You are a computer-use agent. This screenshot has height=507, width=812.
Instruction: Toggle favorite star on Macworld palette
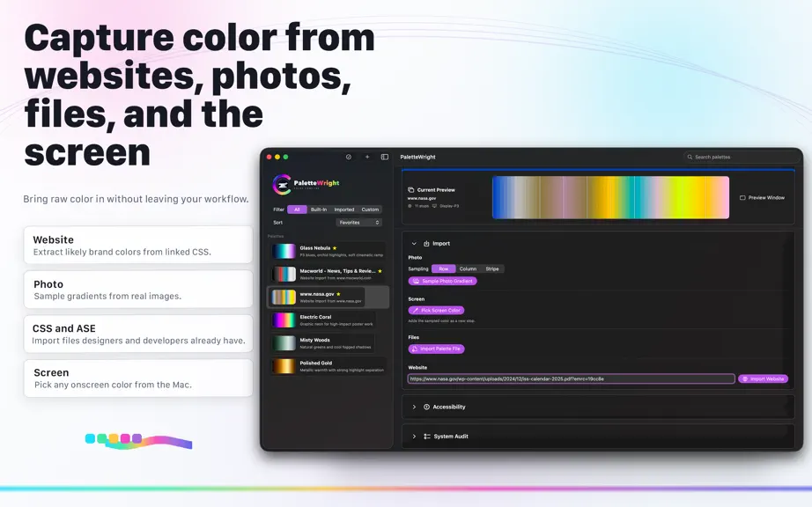(x=380, y=270)
